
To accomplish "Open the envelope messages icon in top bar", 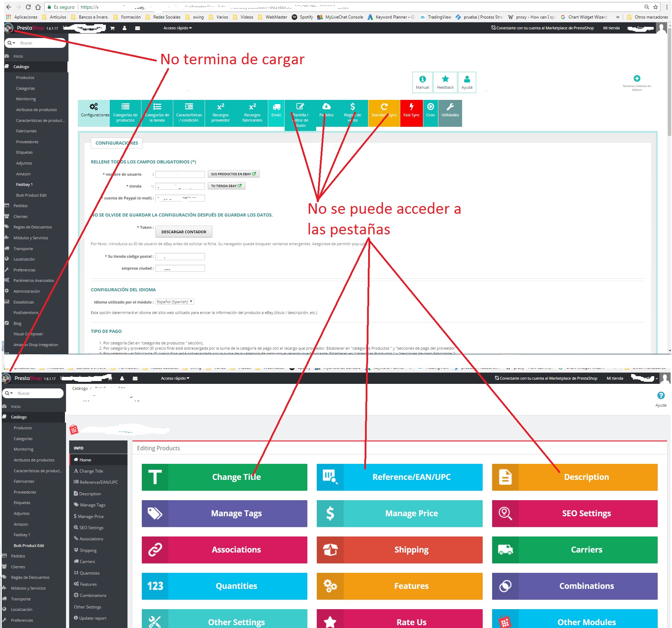I will pos(138,28).
